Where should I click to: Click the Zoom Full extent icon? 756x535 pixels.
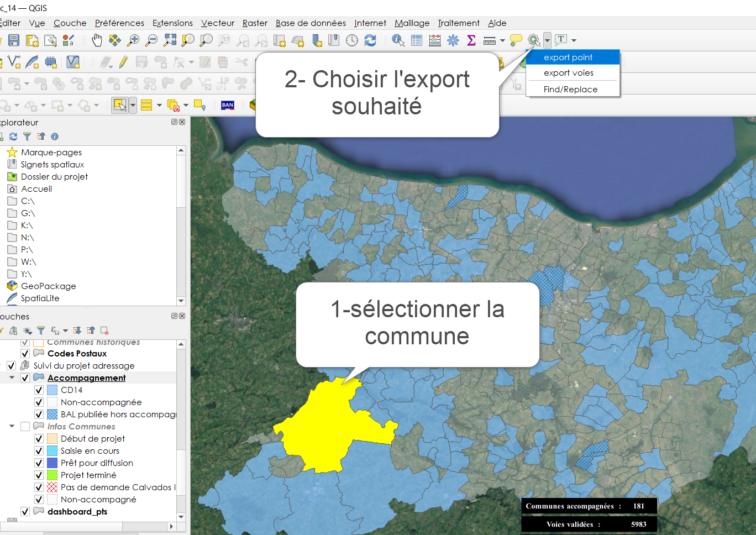pyautogui.click(x=170, y=40)
